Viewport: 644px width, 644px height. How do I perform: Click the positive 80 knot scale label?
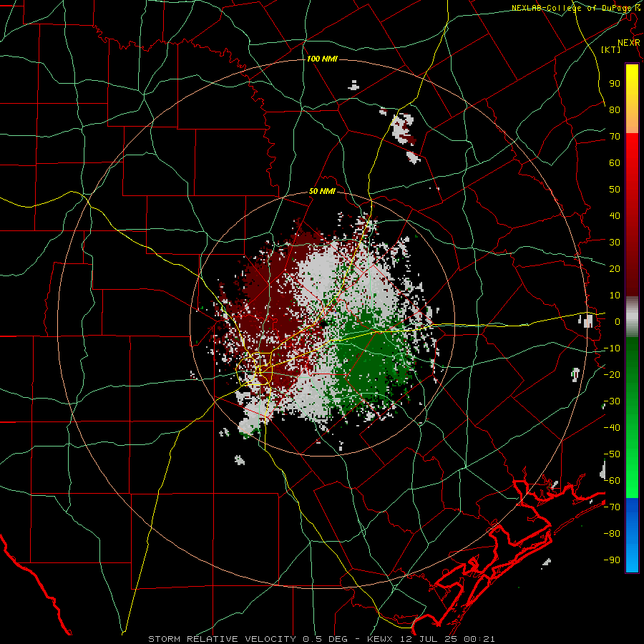point(615,109)
